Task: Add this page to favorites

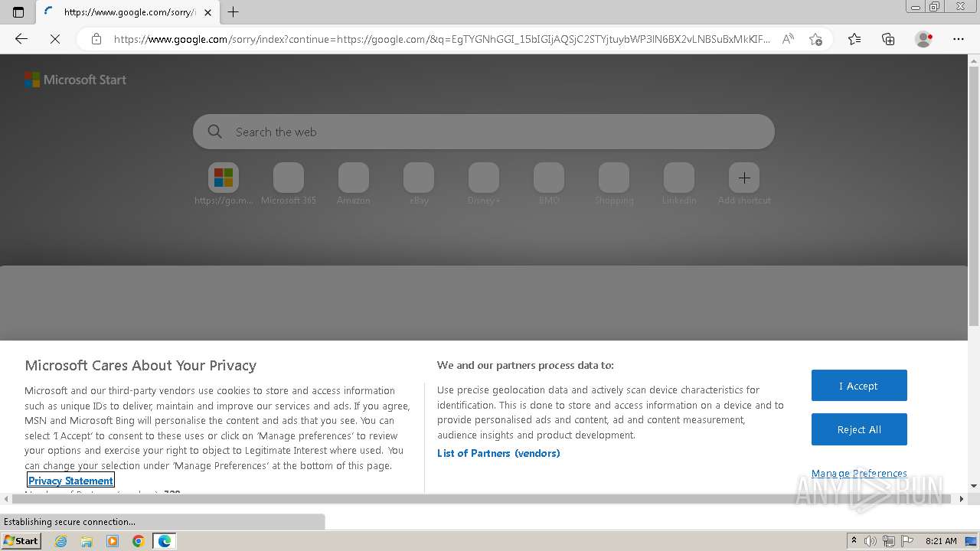Action: pyautogui.click(x=815, y=39)
